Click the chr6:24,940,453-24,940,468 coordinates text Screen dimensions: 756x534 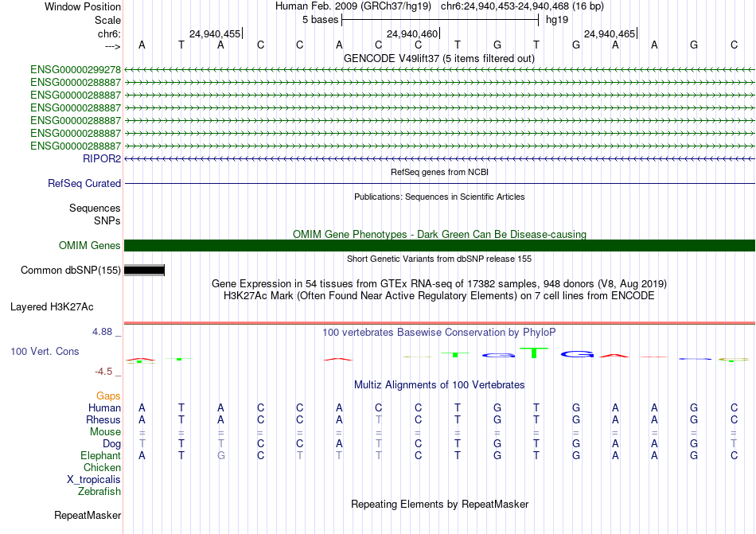point(522,6)
